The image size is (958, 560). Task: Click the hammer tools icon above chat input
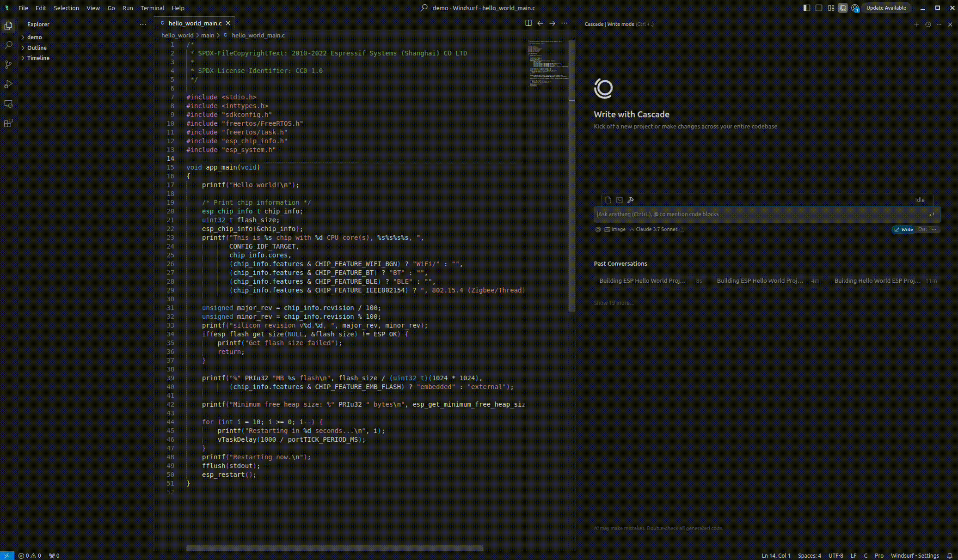point(631,200)
